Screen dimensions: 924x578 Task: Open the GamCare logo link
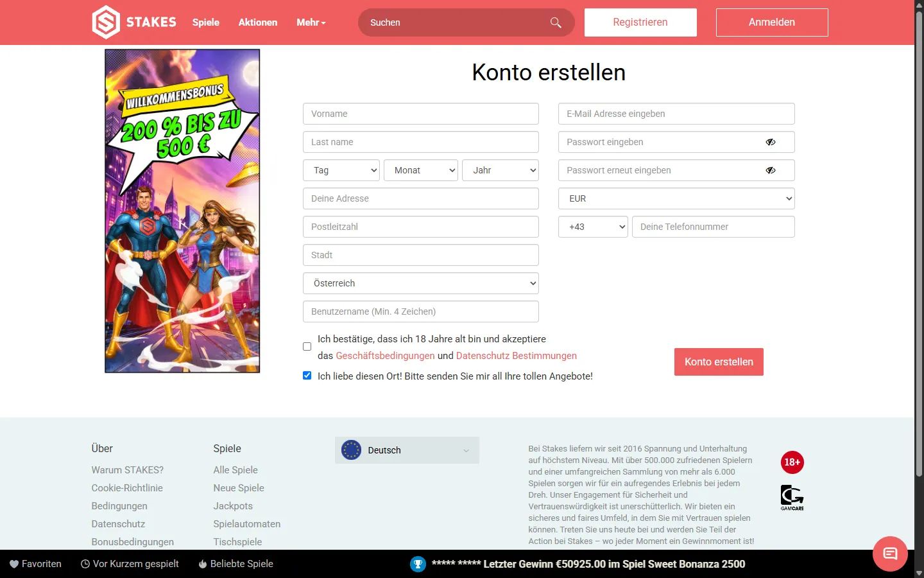[792, 498]
